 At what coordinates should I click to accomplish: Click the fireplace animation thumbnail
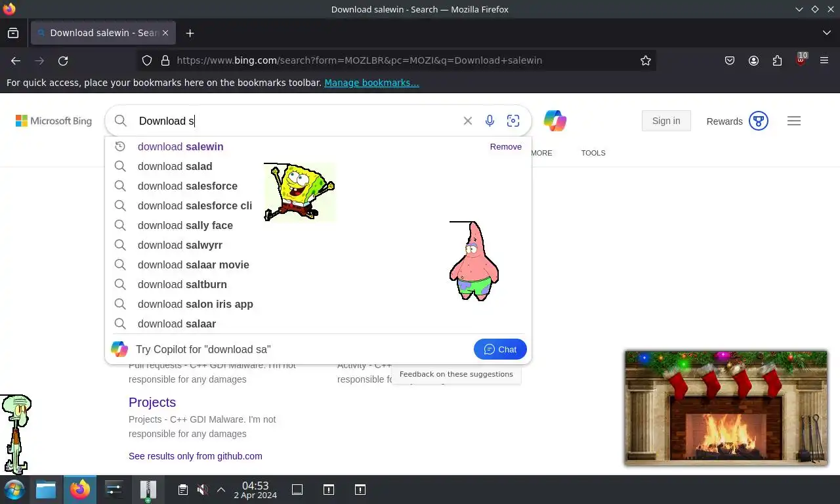(x=726, y=408)
